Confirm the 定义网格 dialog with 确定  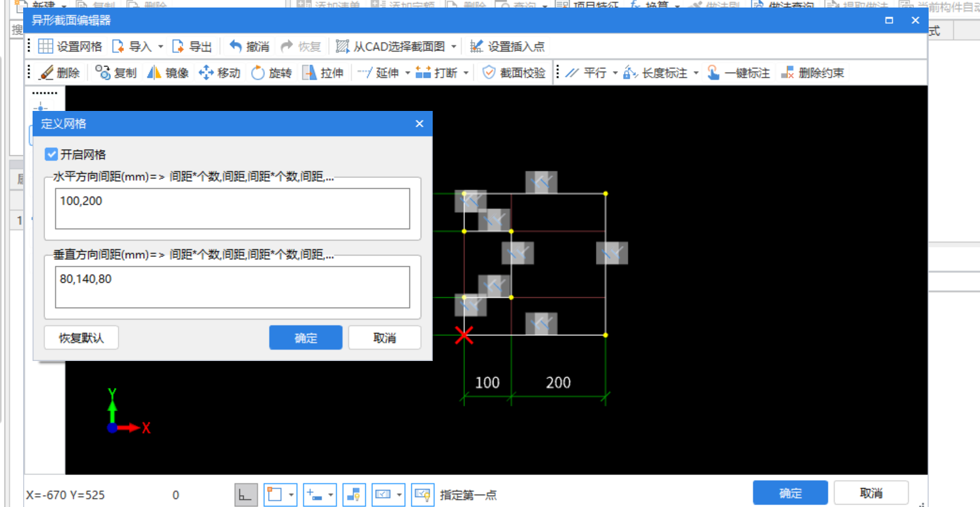point(306,338)
